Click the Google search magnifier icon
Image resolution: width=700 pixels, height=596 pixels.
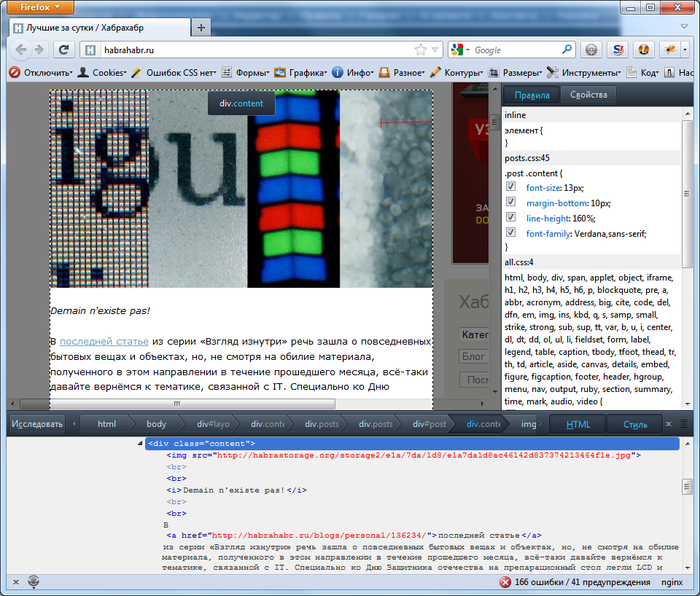click(567, 49)
